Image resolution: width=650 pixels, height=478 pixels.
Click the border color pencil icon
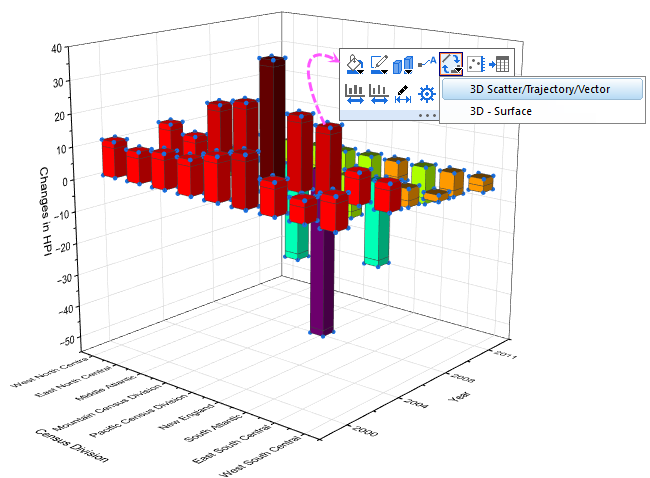point(379,64)
